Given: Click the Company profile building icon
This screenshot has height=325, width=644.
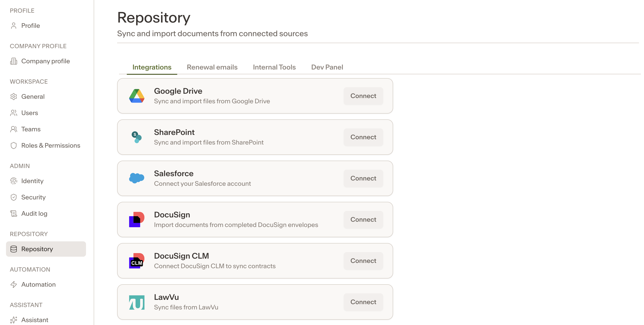Looking at the screenshot, I should tap(14, 61).
